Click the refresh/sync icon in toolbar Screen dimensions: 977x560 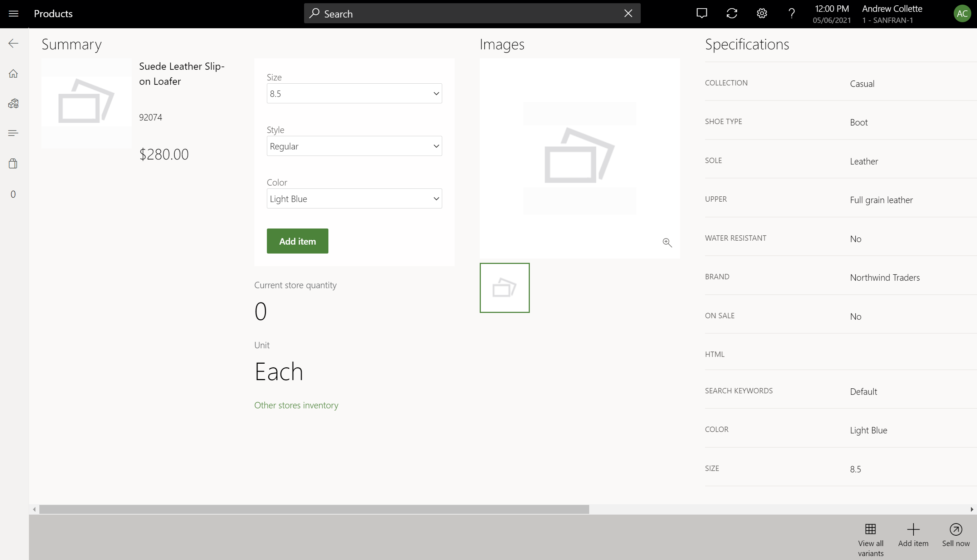tap(732, 14)
